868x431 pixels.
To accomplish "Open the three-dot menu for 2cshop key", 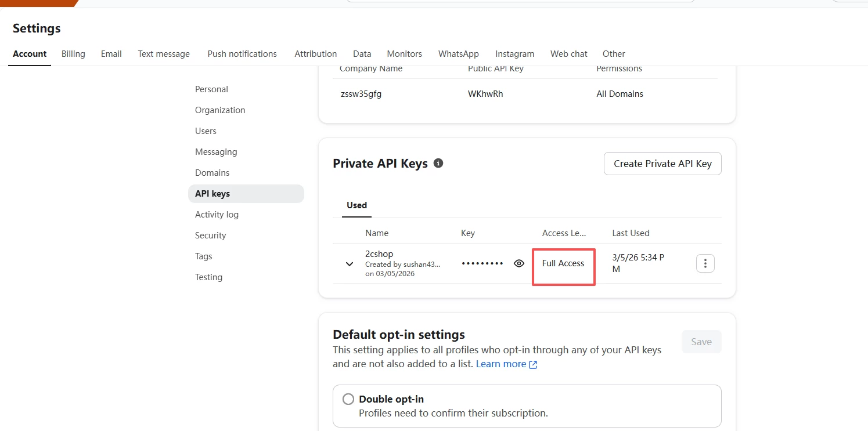I will point(705,264).
